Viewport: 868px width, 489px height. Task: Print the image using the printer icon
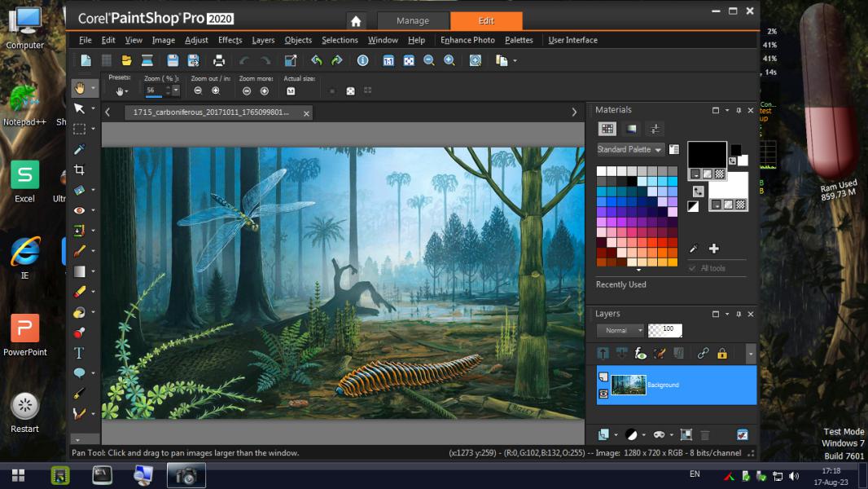[x=219, y=60]
